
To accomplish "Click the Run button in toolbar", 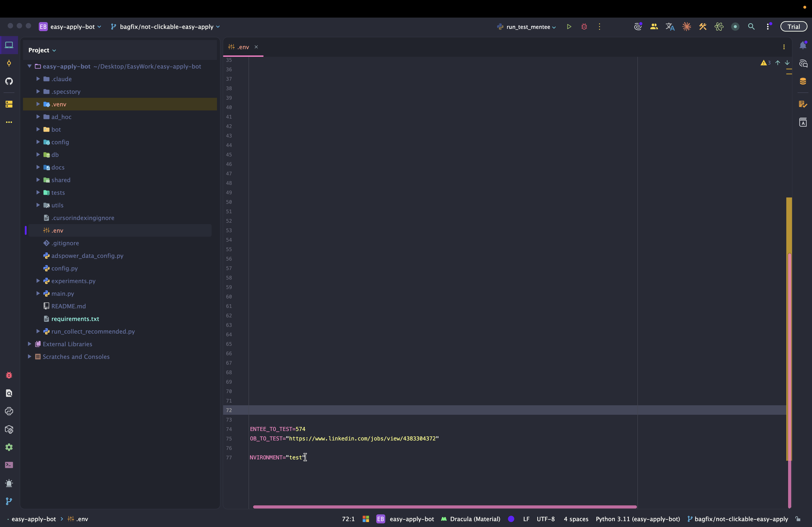I will click(x=569, y=27).
